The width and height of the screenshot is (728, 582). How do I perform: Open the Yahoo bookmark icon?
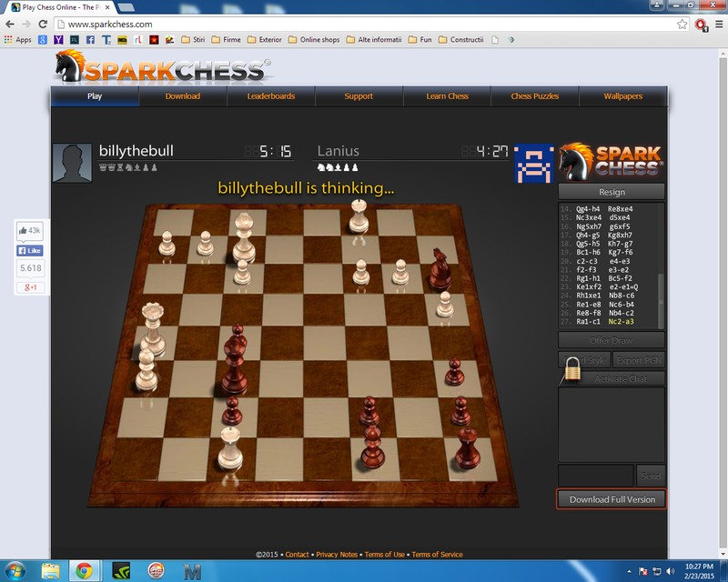coord(58,40)
